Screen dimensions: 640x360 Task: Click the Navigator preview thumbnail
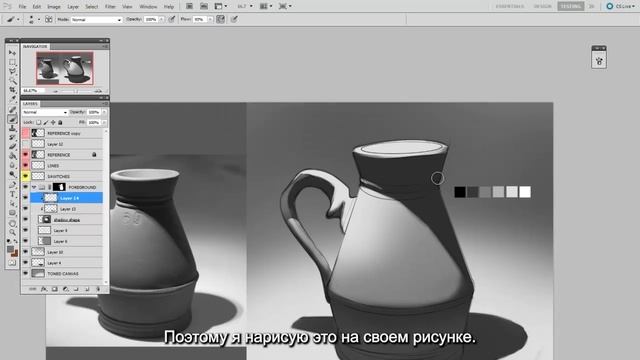coord(64,68)
